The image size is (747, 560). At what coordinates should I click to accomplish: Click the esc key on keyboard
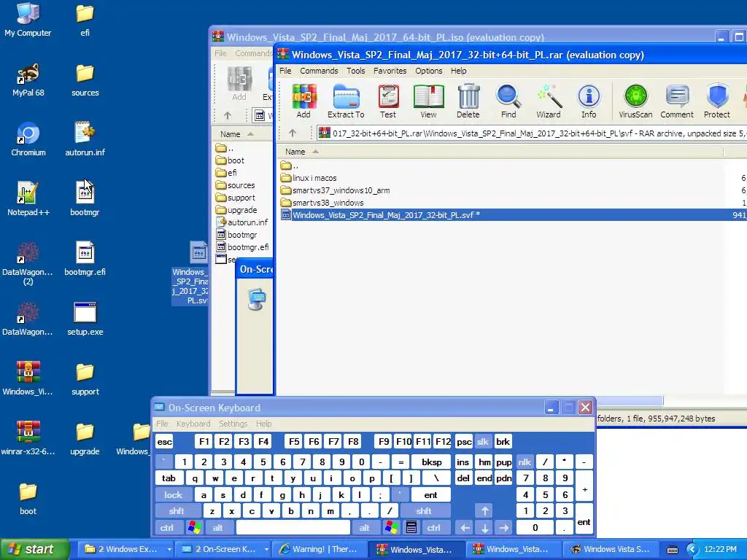pos(164,441)
